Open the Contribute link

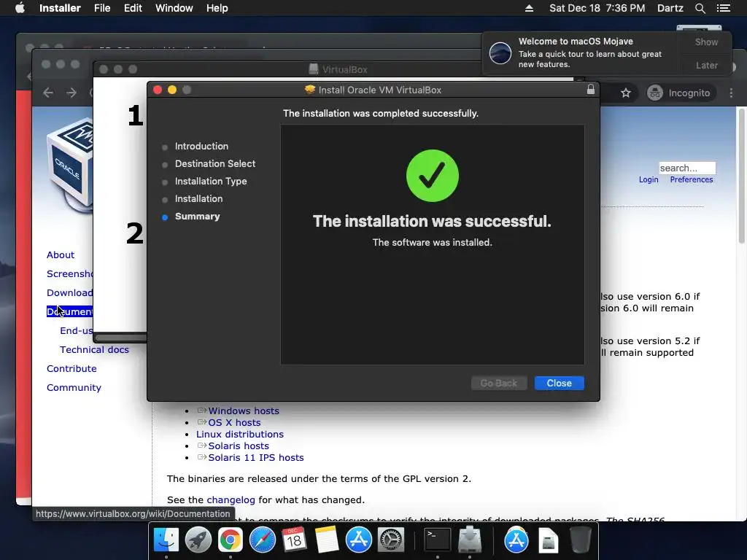tap(71, 368)
